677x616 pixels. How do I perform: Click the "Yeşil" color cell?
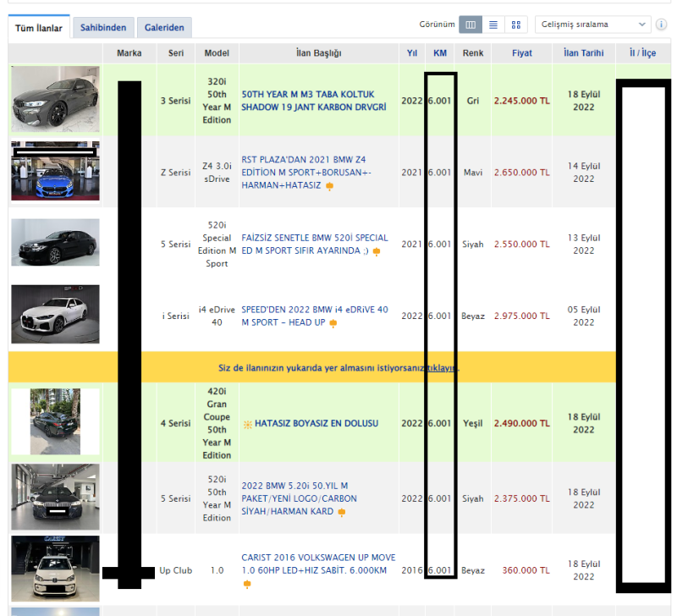(x=473, y=423)
